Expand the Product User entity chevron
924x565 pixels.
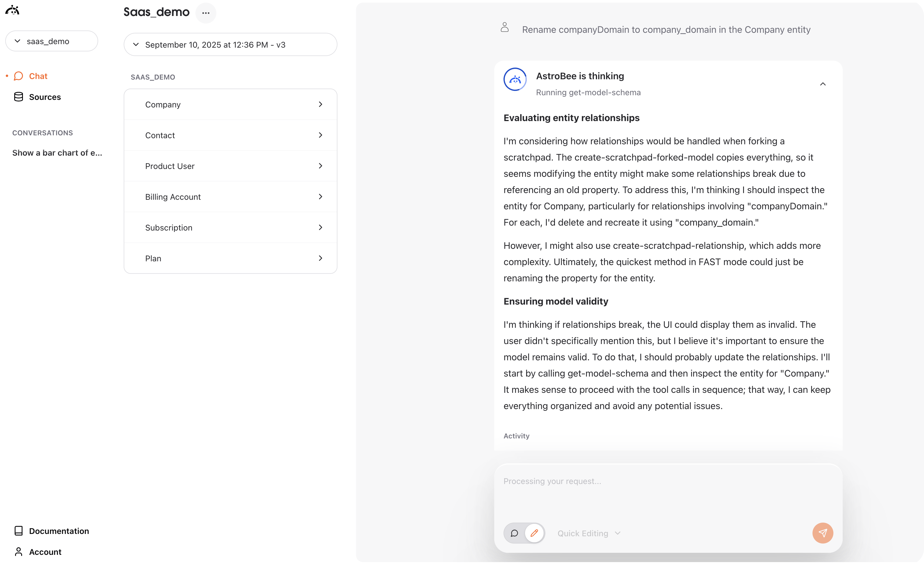click(320, 166)
